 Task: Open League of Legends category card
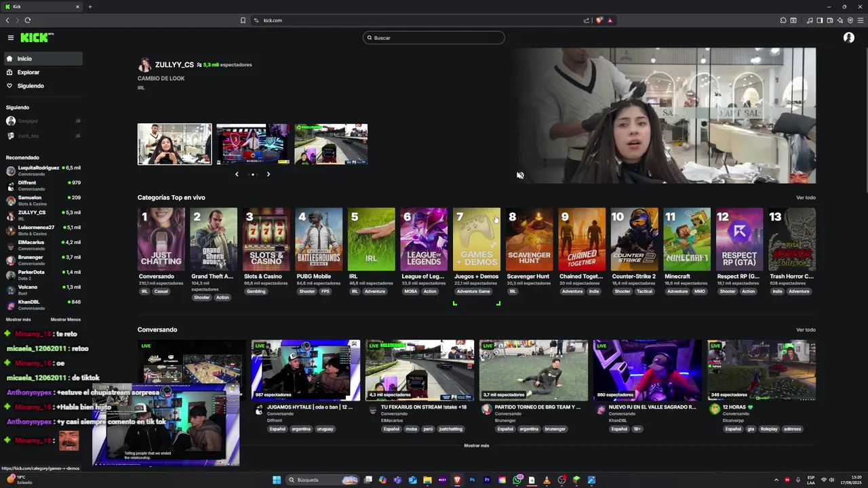[x=424, y=240]
